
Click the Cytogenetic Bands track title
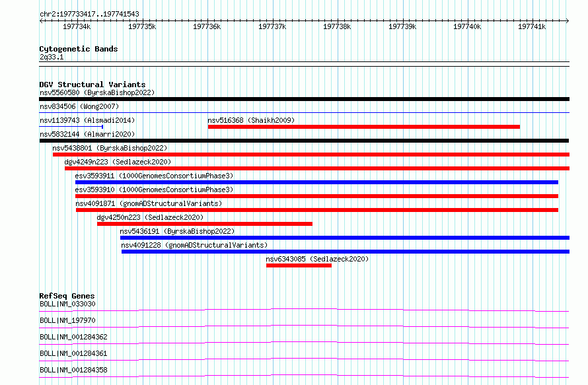tap(79, 49)
